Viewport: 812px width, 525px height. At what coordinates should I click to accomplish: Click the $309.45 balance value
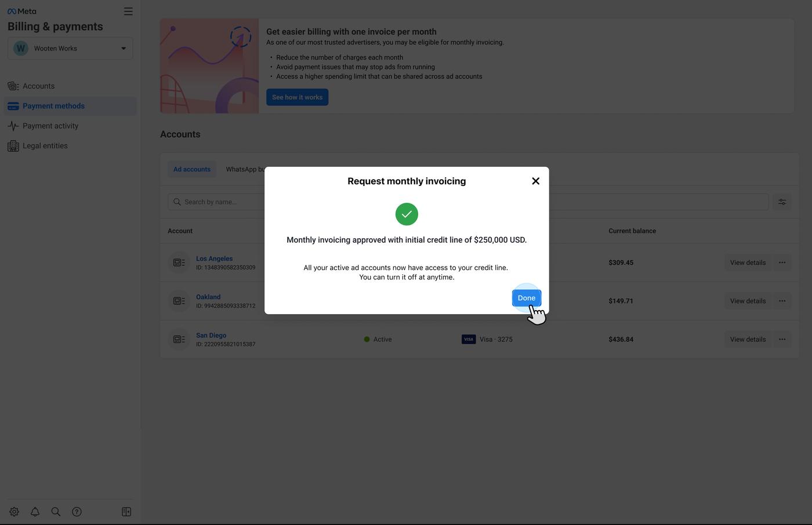[x=621, y=262]
